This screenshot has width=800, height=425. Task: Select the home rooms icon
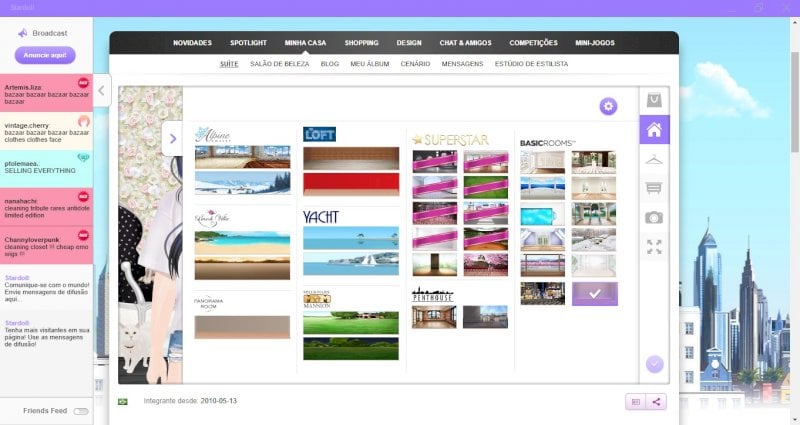pyautogui.click(x=654, y=130)
